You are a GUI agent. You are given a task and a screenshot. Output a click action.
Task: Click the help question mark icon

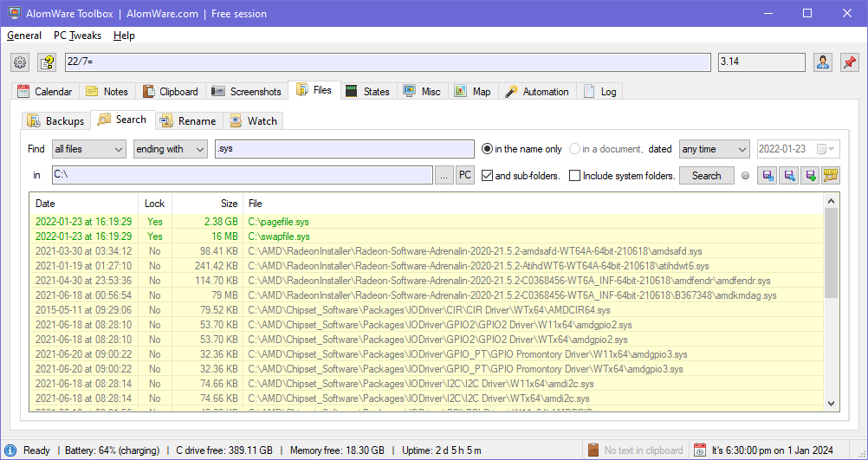click(47, 62)
